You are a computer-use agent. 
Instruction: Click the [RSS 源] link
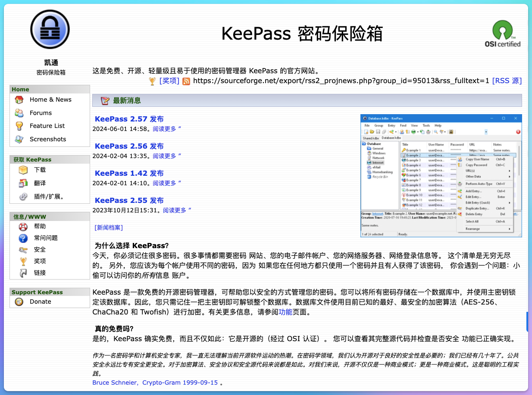point(507,81)
